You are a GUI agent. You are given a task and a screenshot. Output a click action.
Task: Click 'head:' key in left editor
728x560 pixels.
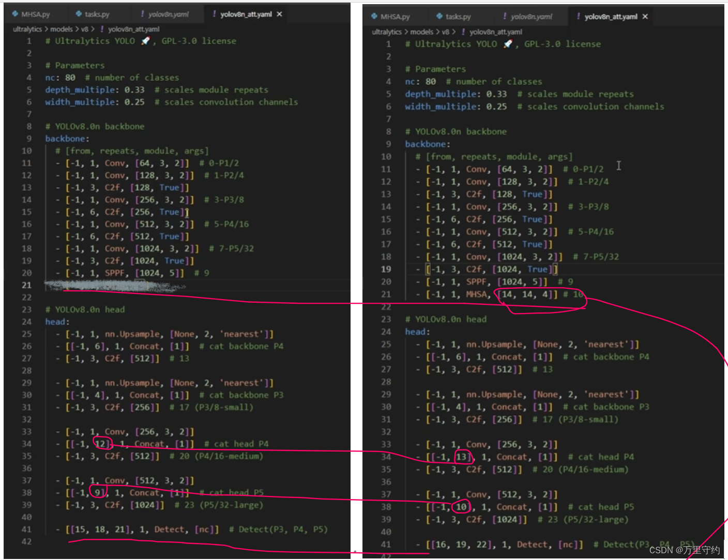click(57, 322)
